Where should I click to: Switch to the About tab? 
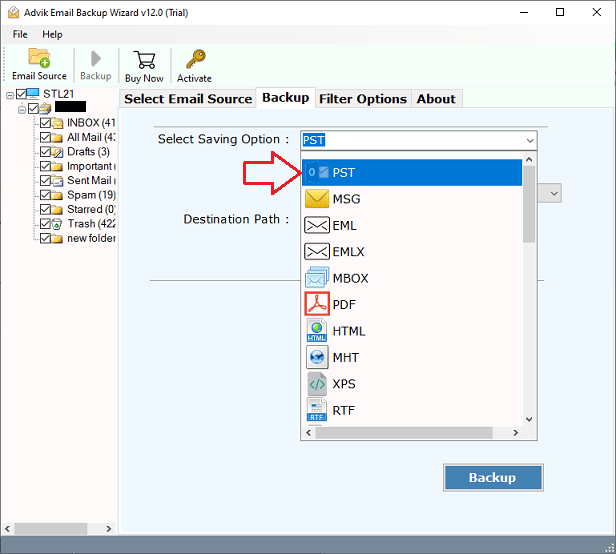coord(436,99)
